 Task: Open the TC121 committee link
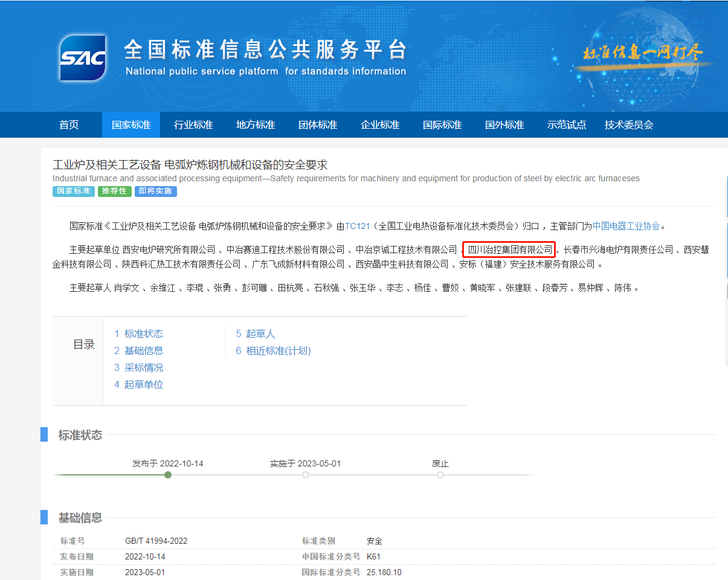click(356, 227)
